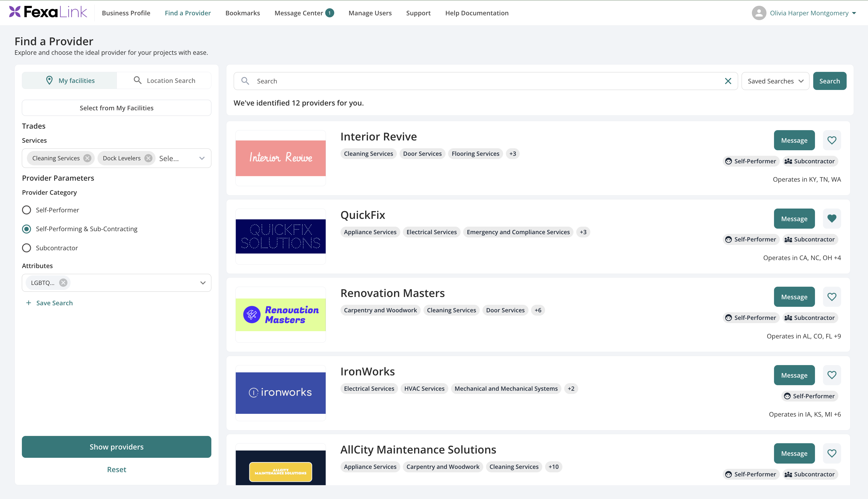This screenshot has height=499, width=868.
Task: Click the Show providers button
Action: 117,446
